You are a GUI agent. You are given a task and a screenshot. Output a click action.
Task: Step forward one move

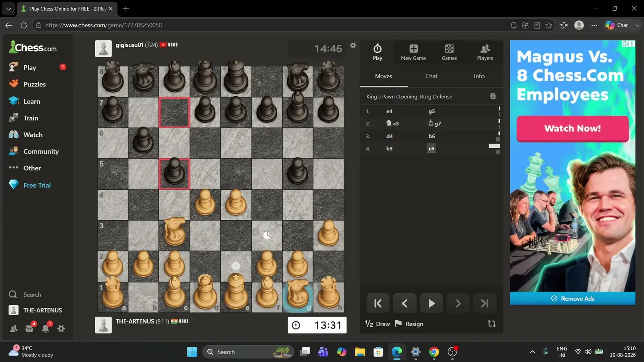[x=458, y=303]
